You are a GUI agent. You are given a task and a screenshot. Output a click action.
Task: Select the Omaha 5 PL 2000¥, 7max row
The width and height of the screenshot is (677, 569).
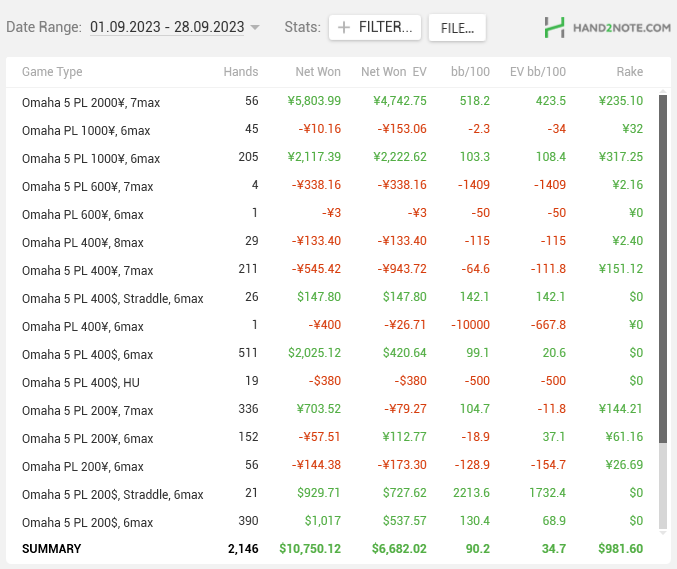332,102
